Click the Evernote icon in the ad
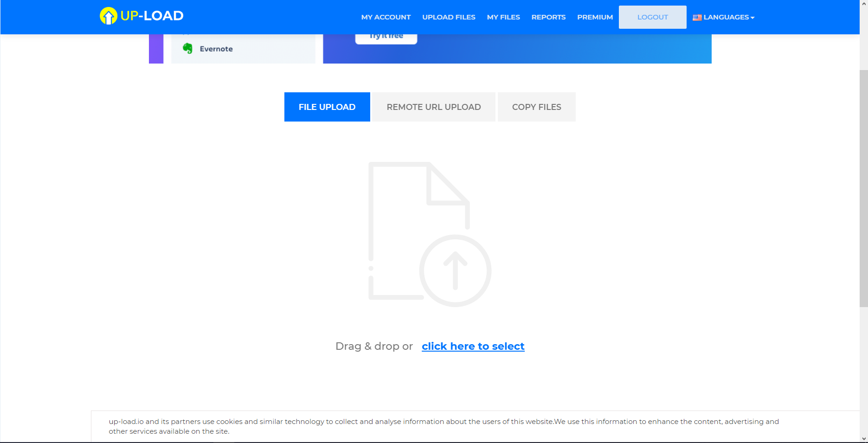 click(x=189, y=48)
